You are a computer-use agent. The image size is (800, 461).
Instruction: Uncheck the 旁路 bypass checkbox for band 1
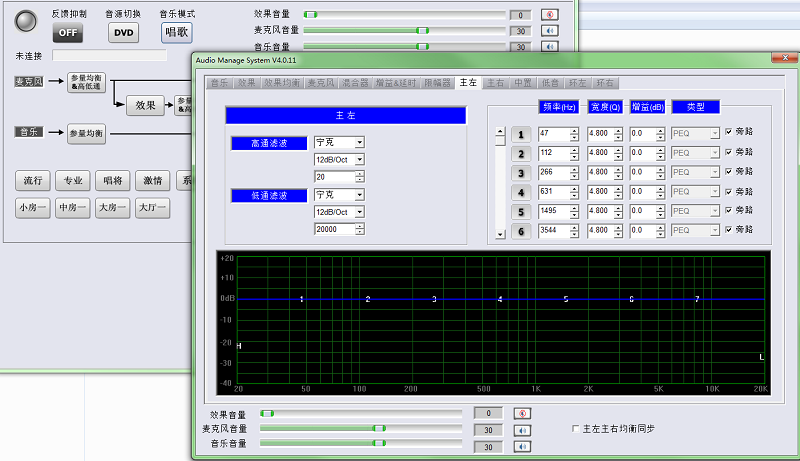728,133
